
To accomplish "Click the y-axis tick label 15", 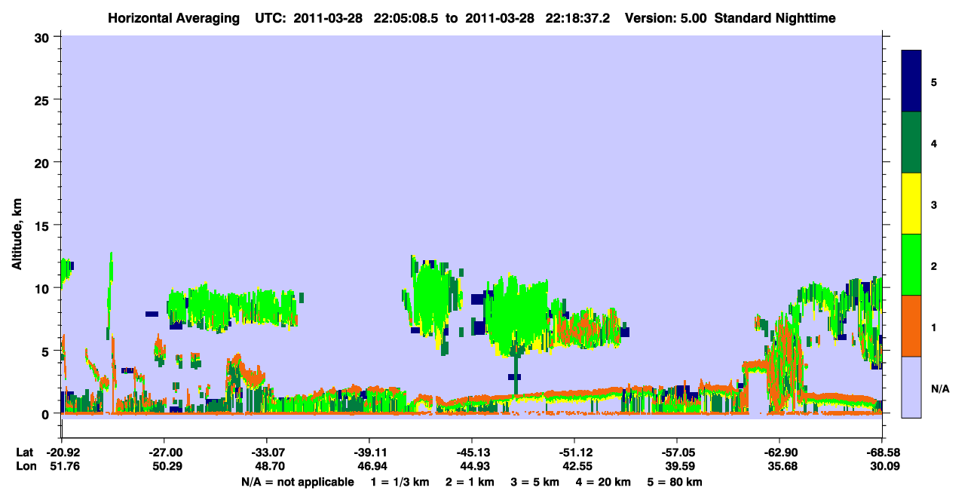I will pyautogui.click(x=43, y=225).
